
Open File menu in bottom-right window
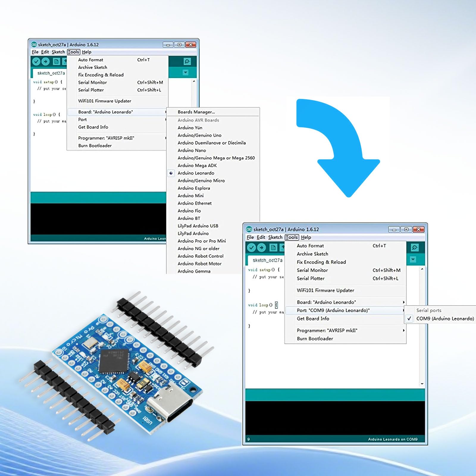coord(250,237)
